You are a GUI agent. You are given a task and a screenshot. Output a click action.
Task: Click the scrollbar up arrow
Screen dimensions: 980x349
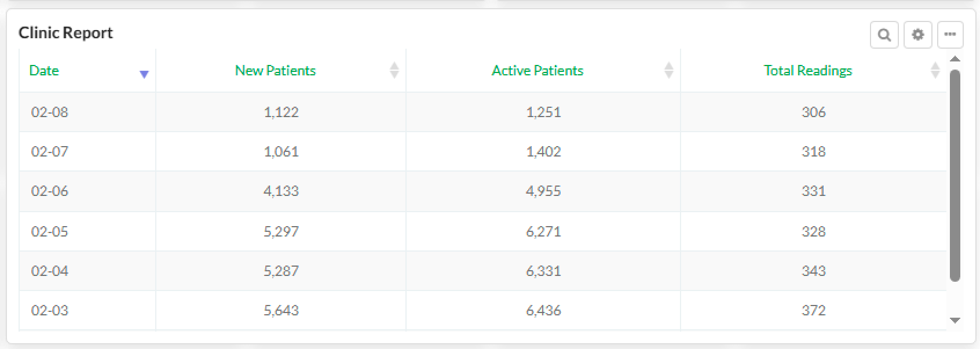pos(955,59)
